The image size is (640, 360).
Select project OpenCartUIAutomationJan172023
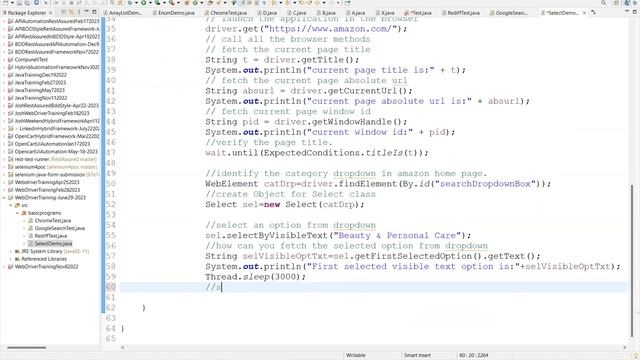(52, 144)
